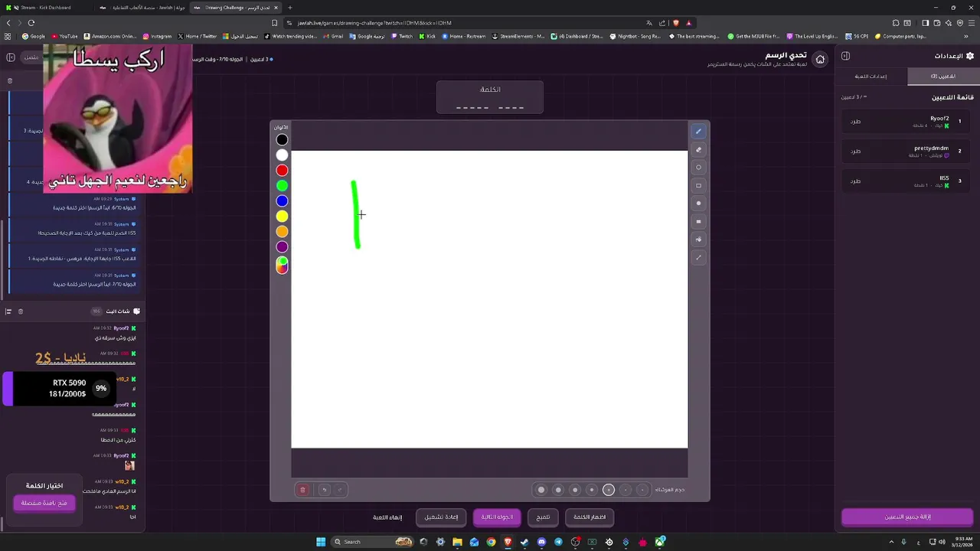Switch to the Drawing Challenge browser tab
Screen dimensions: 980x551
[x=237, y=8]
